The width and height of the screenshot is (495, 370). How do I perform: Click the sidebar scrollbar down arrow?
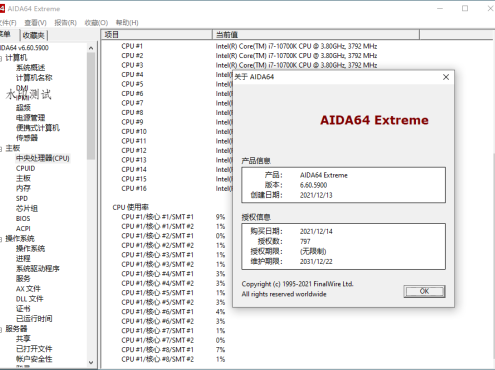click(x=91, y=362)
